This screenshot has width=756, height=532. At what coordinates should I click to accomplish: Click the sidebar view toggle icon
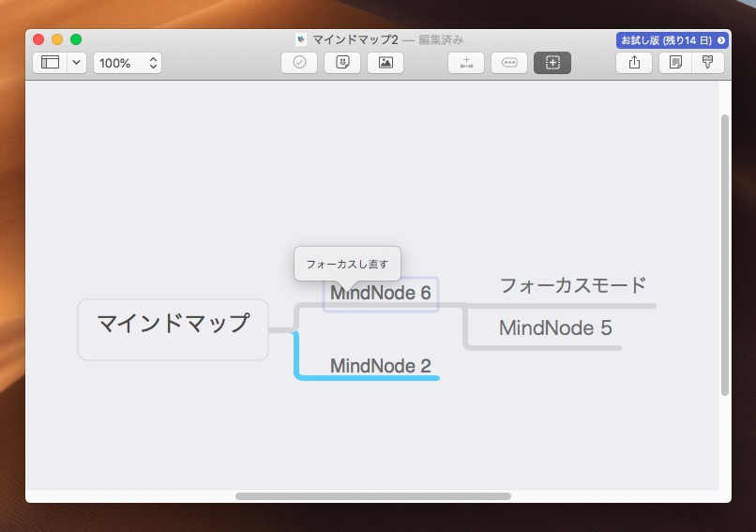tap(51, 63)
